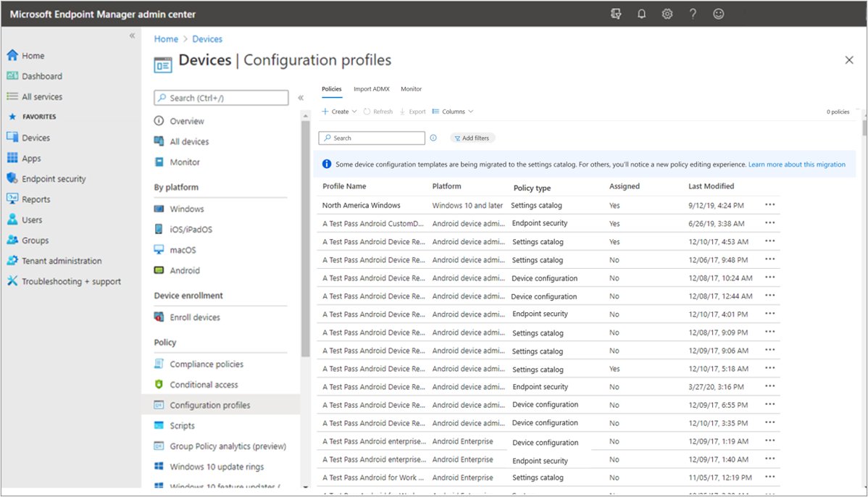Open the Columns dropdown
This screenshot has width=868, height=497.
(453, 111)
